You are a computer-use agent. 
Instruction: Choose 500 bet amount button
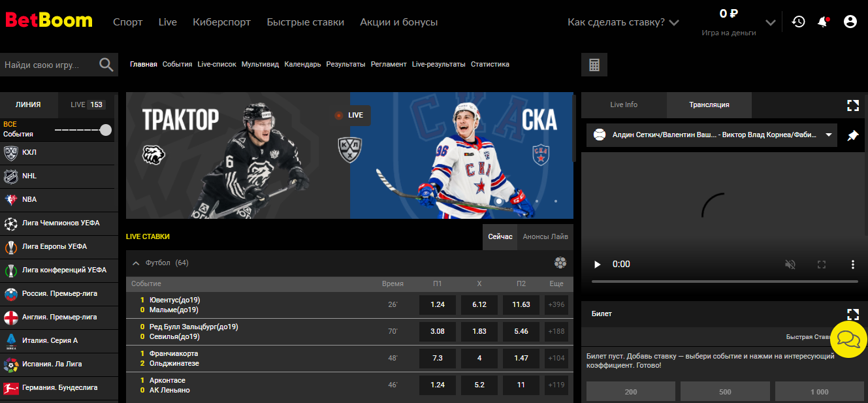pos(725,392)
